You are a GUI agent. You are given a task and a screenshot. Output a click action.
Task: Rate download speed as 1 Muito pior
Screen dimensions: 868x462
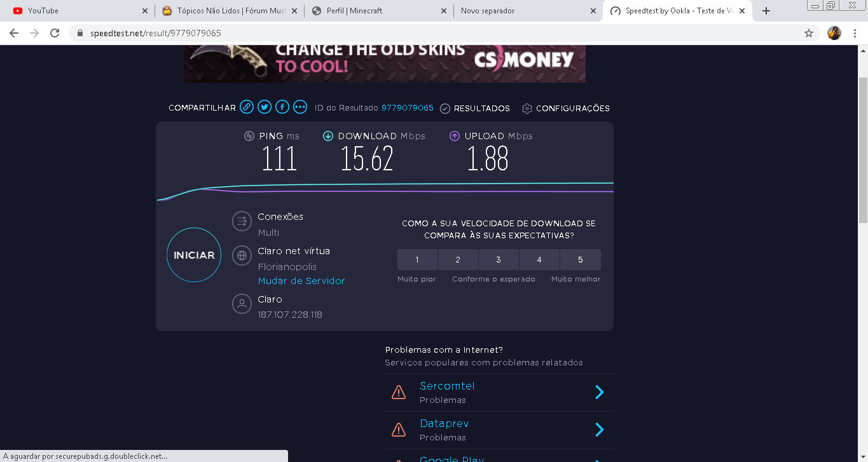click(417, 260)
